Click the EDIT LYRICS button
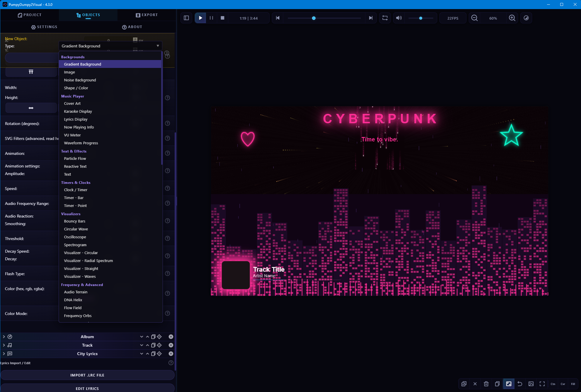The width and height of the screenshot is (581, 392). tap(87, 388)
